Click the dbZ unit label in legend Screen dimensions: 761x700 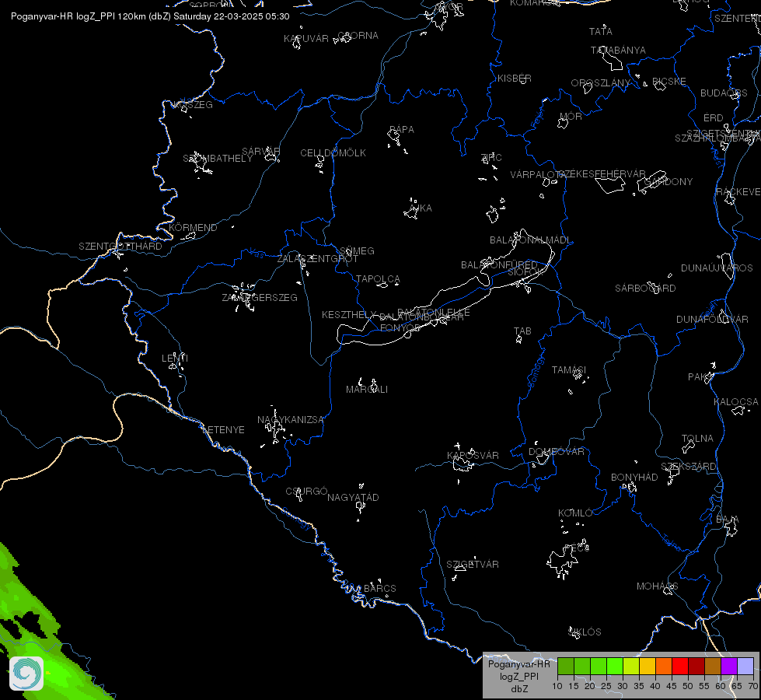point(519,689)
